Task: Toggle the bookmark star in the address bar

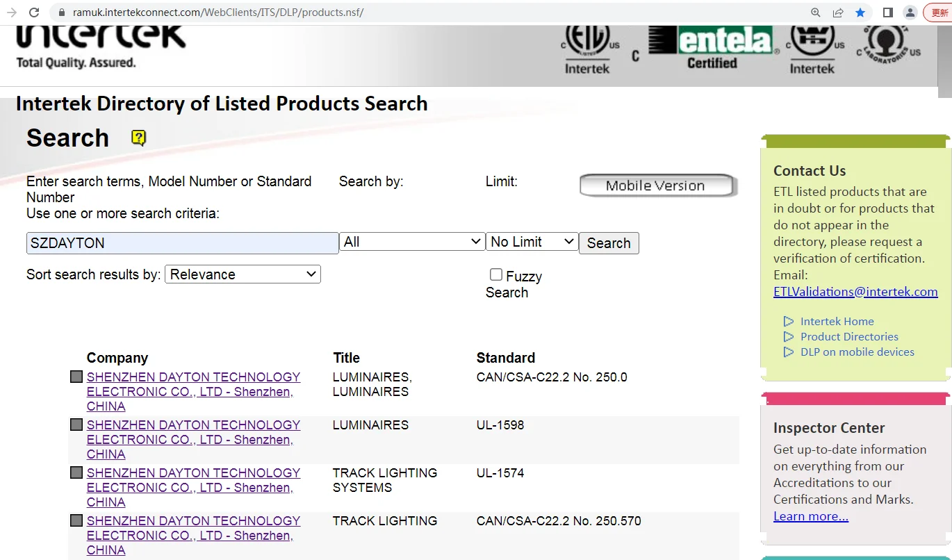Action: [x=860, y=13]
